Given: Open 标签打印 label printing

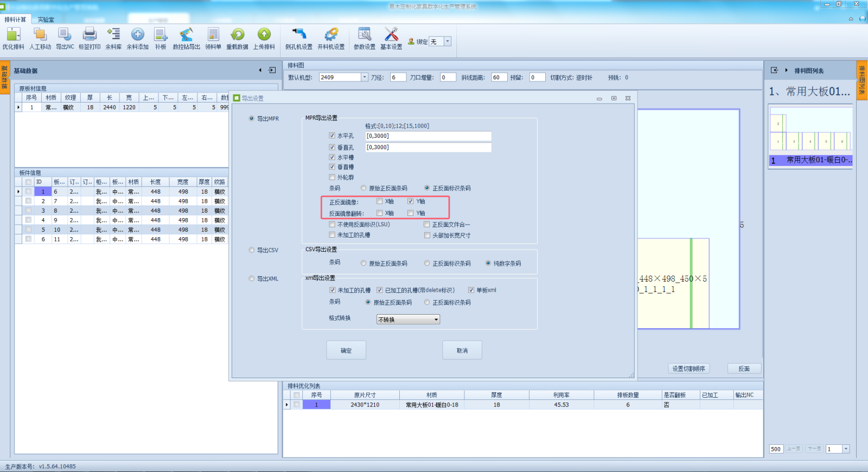Looking at the screenshot, I should pos(90,39).
